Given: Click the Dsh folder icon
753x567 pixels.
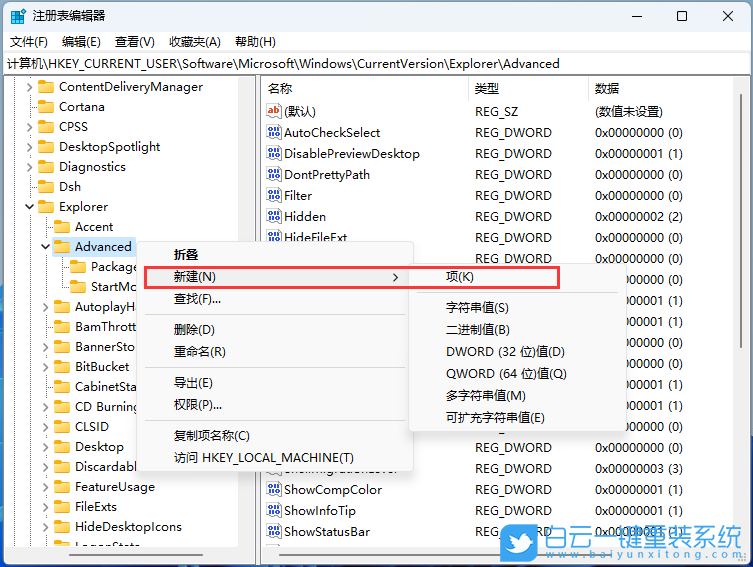Looking at the screenshot, I should [46, 187].
